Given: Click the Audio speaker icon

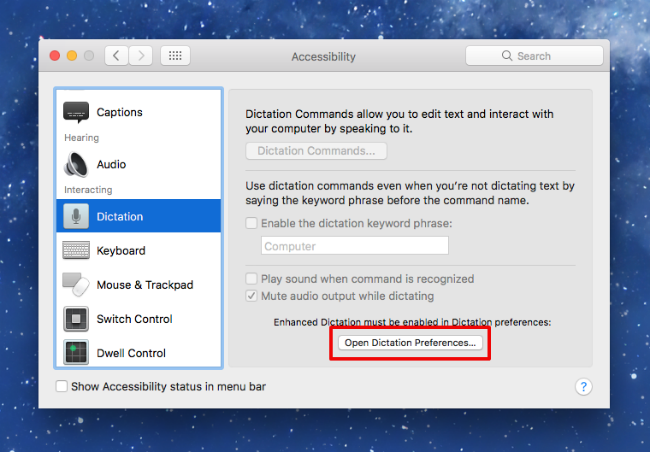Looking at the screenshot, I should tap(76, 165).
